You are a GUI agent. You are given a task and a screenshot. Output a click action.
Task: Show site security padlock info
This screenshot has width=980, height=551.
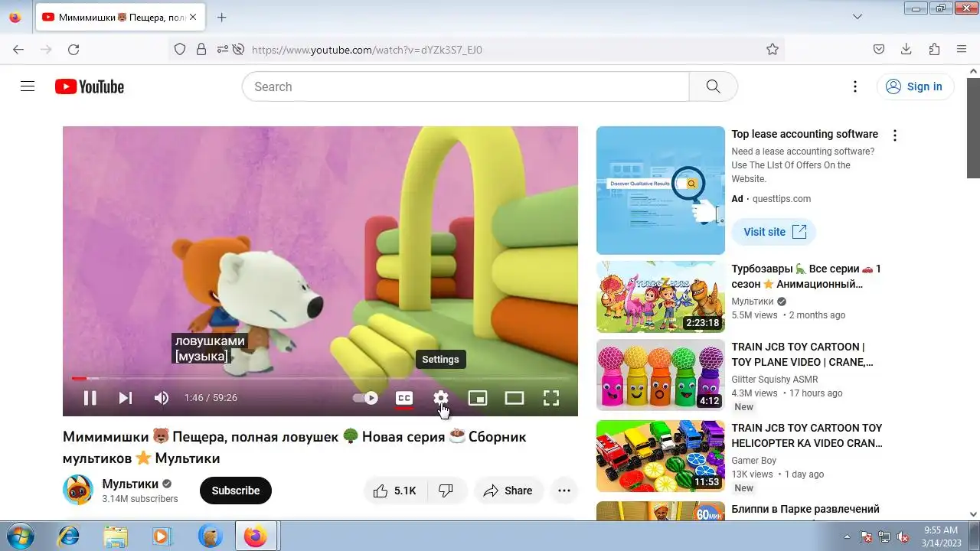pyautogui.click(x=201, y=49)
